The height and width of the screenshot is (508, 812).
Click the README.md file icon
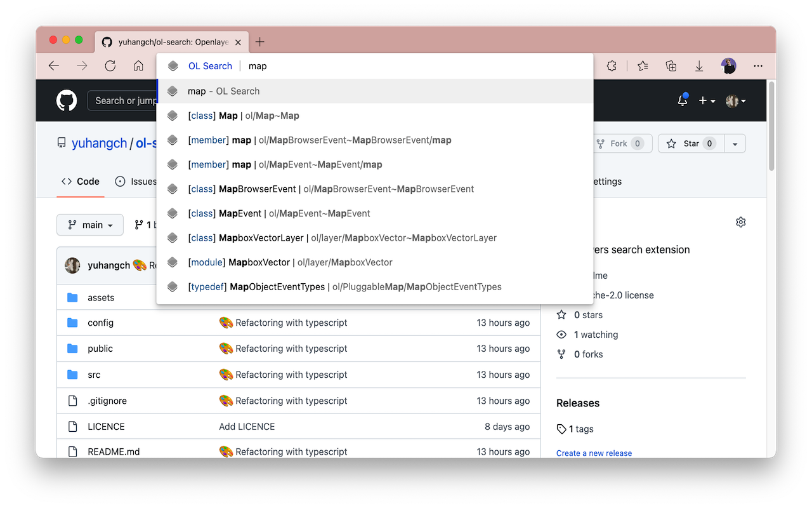click(72, 452)
